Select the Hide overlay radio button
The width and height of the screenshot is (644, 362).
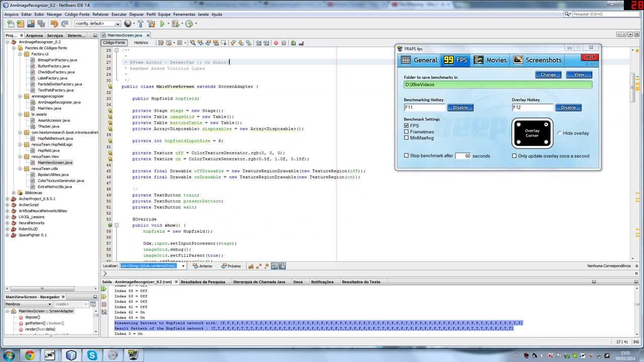click(559, 133)
